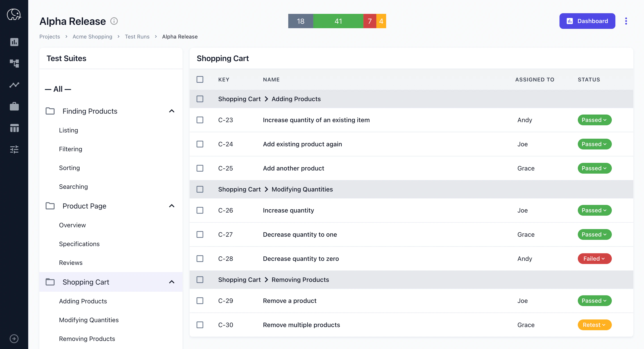Open the briefcase projects icon in sidebar

pyautogui.click(x=14, y=106)
